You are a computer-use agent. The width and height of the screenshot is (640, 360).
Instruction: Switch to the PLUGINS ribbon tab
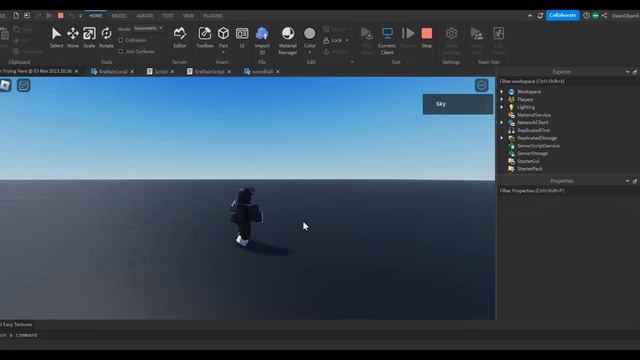click(213, 16)
